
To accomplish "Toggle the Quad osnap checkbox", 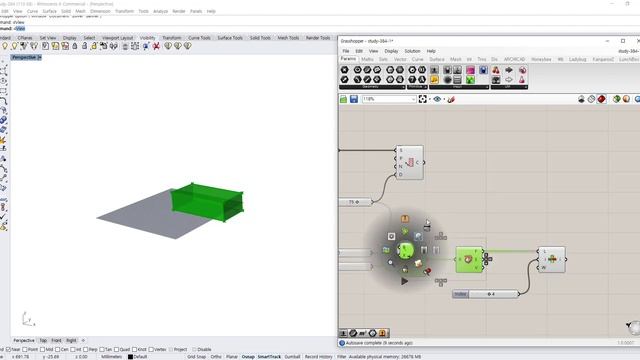I will pyautogui.click(x=117, y=350).
